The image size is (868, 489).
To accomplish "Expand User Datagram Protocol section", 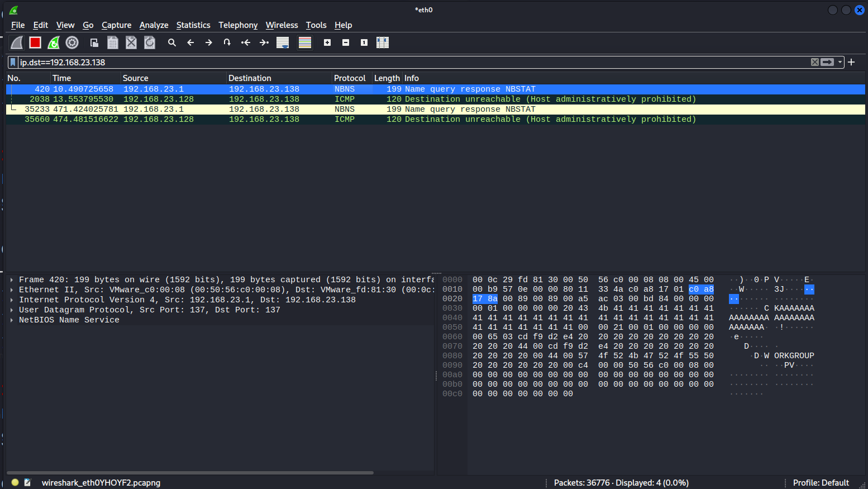I will 11,310.
